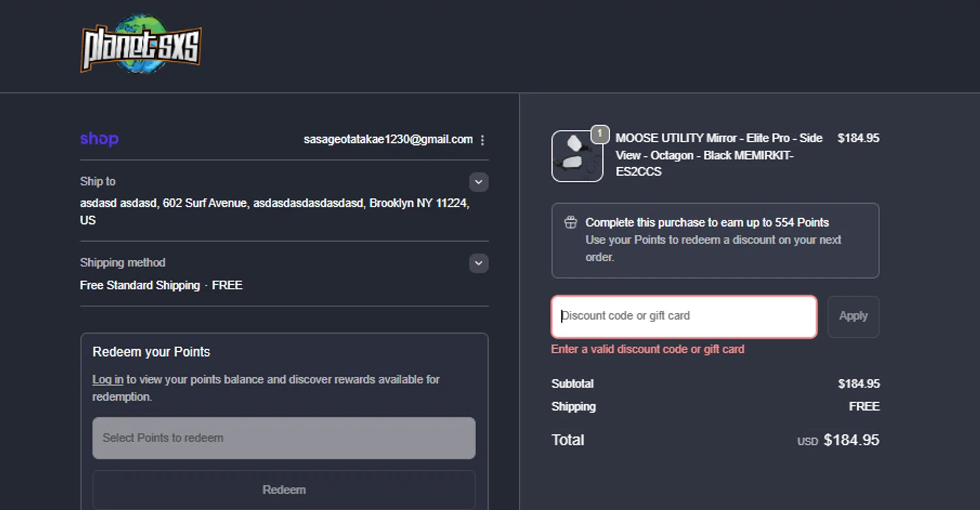Open the Select Points to redeem dropdown

pyautogui.click(x=284, y=438)
